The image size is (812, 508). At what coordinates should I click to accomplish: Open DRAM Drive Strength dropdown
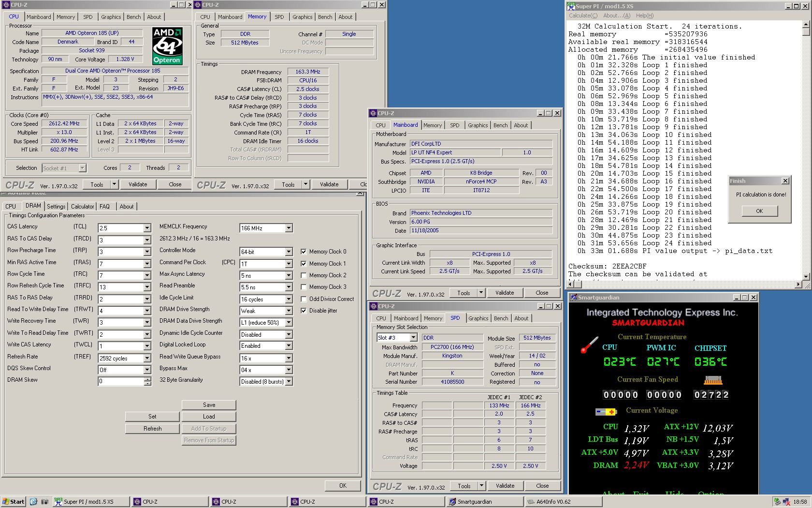[289, 311]
